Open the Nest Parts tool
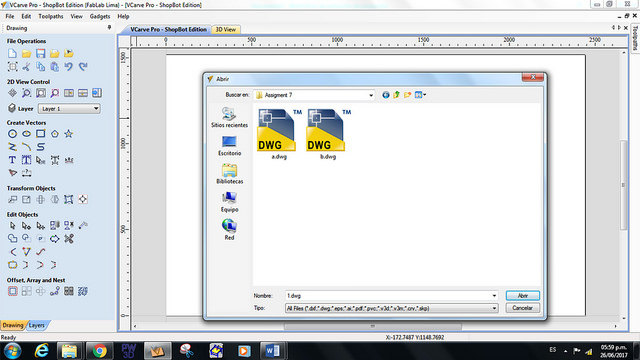Viewport: 640px width, 360px height. [x=83, y=291]
